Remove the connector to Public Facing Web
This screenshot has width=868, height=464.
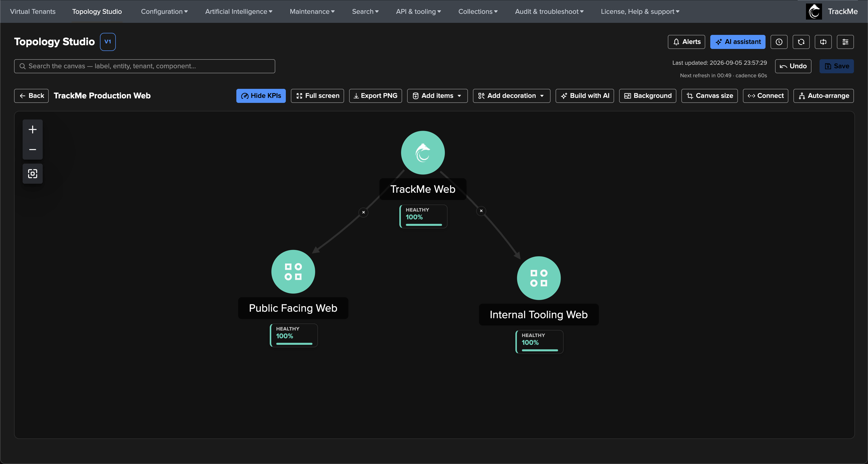coord(363,212)
